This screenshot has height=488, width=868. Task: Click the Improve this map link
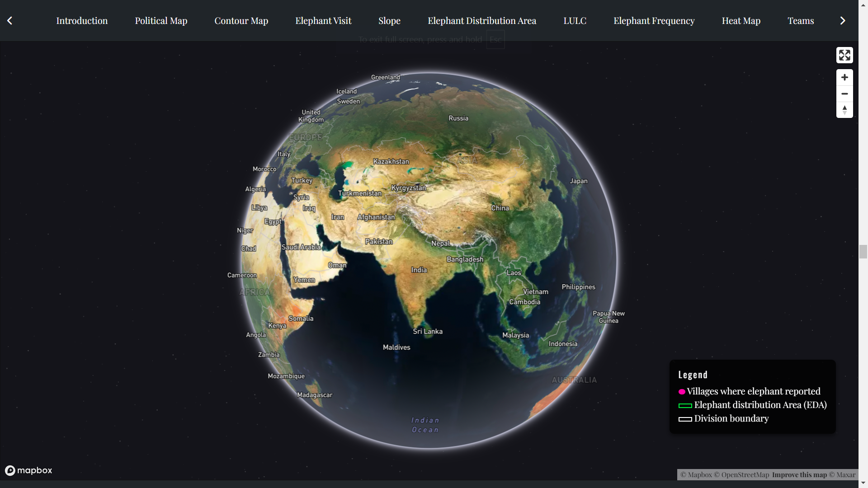[799, 474]
